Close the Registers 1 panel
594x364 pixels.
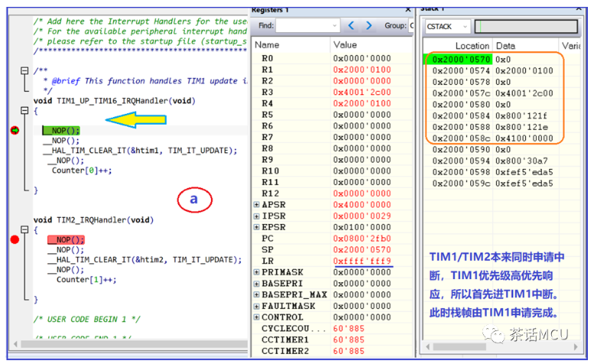coord(408,9)
